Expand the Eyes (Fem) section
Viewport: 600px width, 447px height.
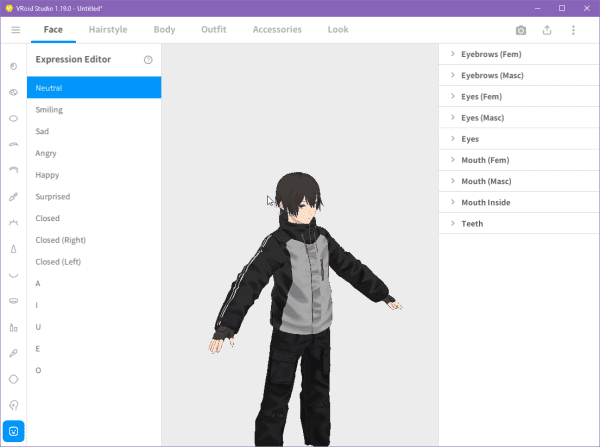pyautogui.click(x=519, y=96)
